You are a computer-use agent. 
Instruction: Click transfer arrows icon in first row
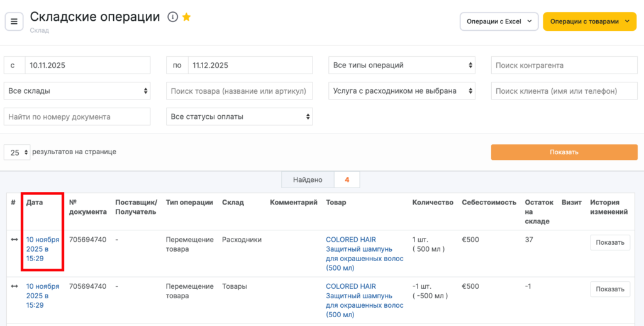pyautogui.click(x=14, y=240)
